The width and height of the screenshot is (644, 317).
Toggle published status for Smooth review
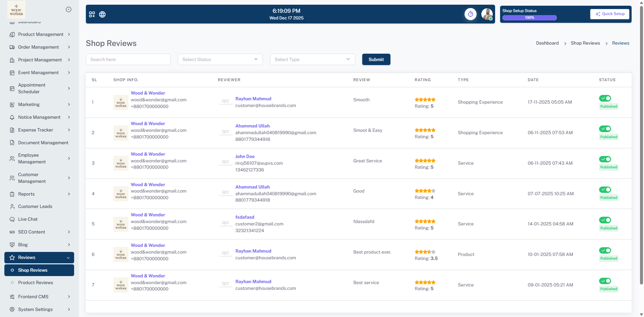(605, 98)
